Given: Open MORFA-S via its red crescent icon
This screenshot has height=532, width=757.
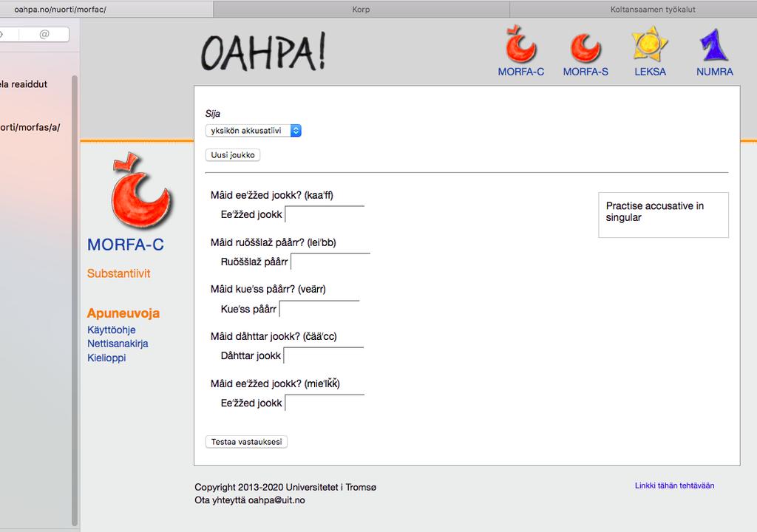Looking at the screenshot, I should tap(585, 48).
